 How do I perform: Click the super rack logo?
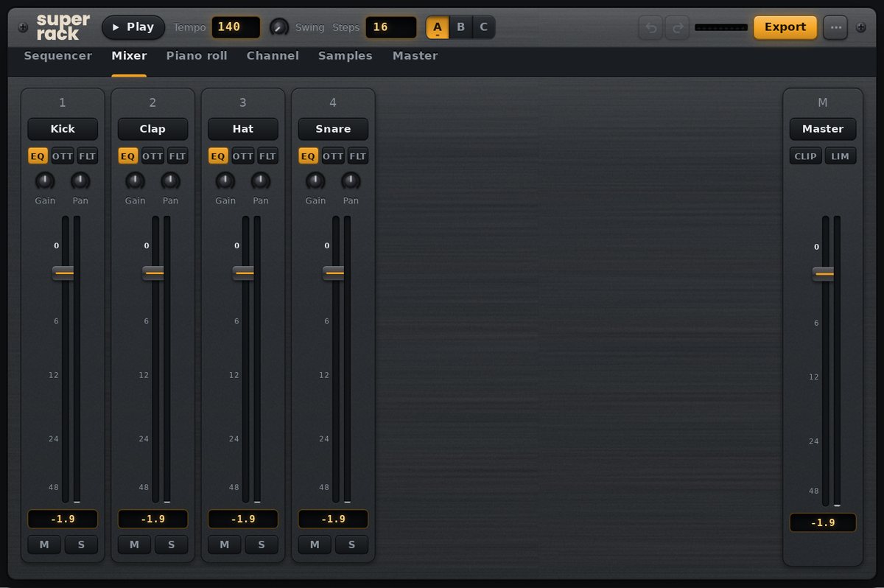click(x=63, y=27)
